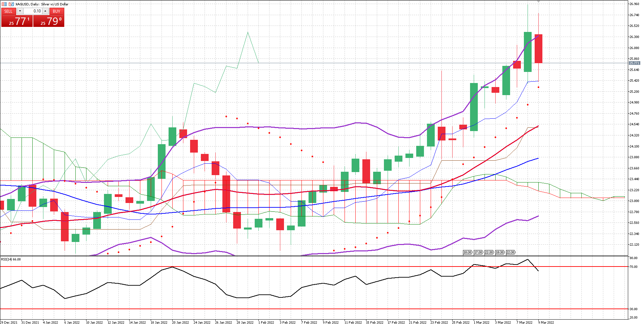Open the 17:30 news event marker
Screen dimensions: 644x326
point(478,252)
